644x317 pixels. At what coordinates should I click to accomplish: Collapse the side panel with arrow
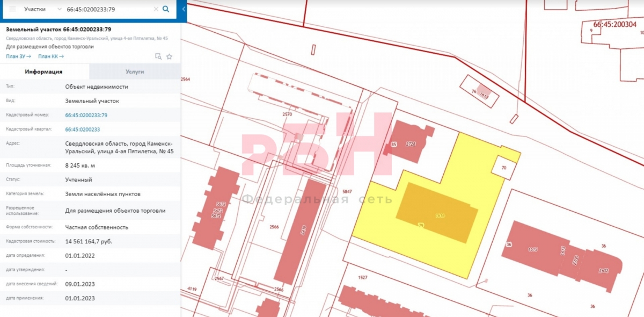[184, 9]
